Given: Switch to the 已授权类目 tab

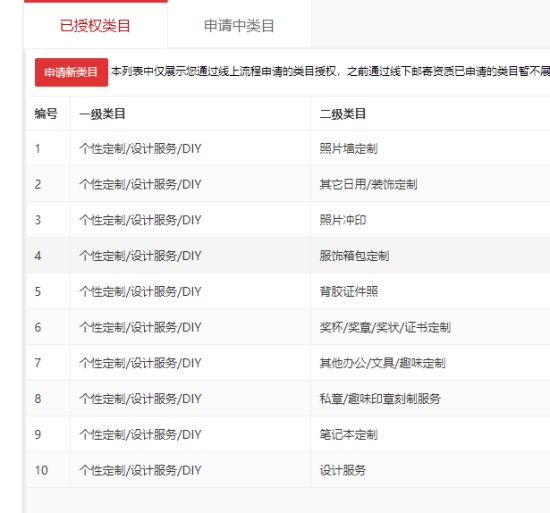Looking at the screenshot, I should (95, 25).
